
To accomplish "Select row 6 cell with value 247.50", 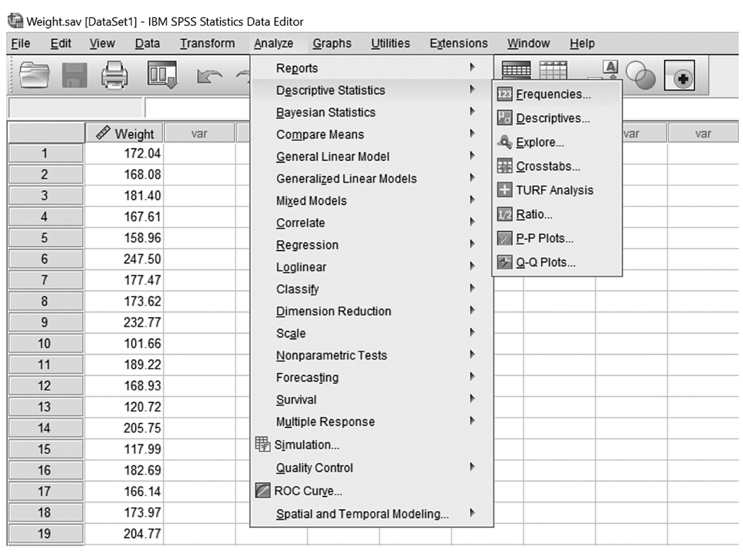I will (124, 259).
